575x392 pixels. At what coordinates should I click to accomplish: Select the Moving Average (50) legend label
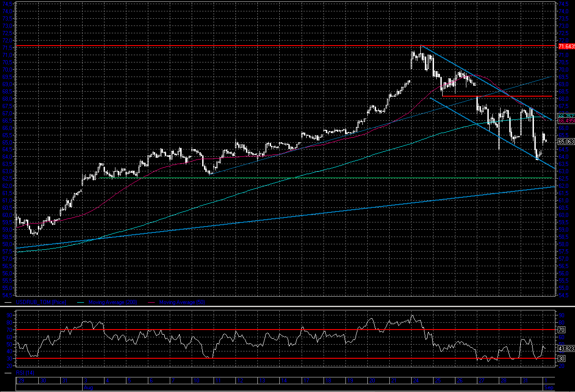(181, 302)
